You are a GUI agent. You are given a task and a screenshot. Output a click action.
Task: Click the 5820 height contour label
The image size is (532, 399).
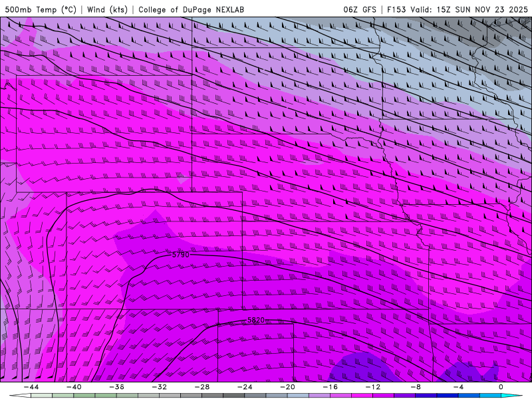pos(256,320)
